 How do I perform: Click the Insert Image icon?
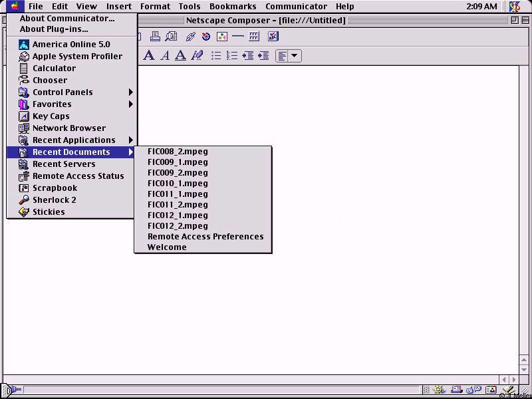222,37
